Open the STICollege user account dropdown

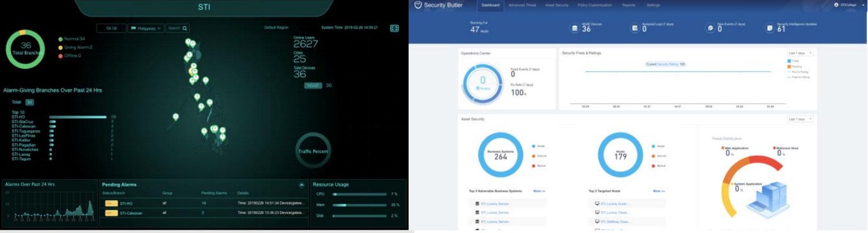tap(848, 4)
